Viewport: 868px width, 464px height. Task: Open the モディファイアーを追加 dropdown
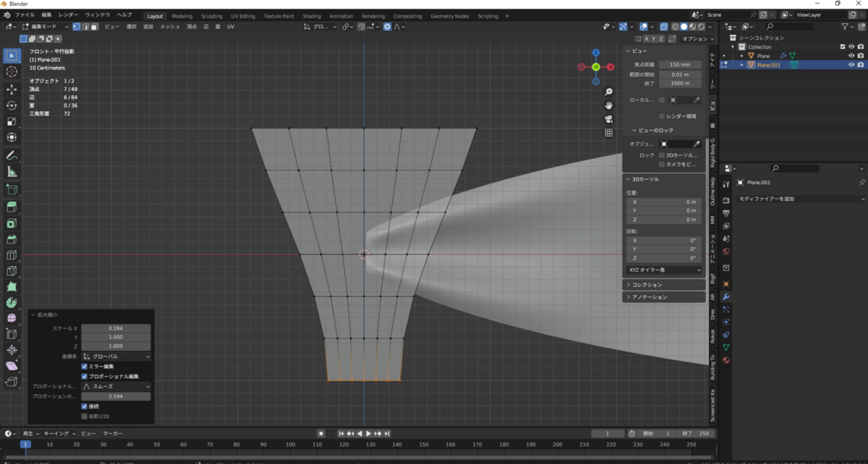pyautogui.click(x=801, y=199)
